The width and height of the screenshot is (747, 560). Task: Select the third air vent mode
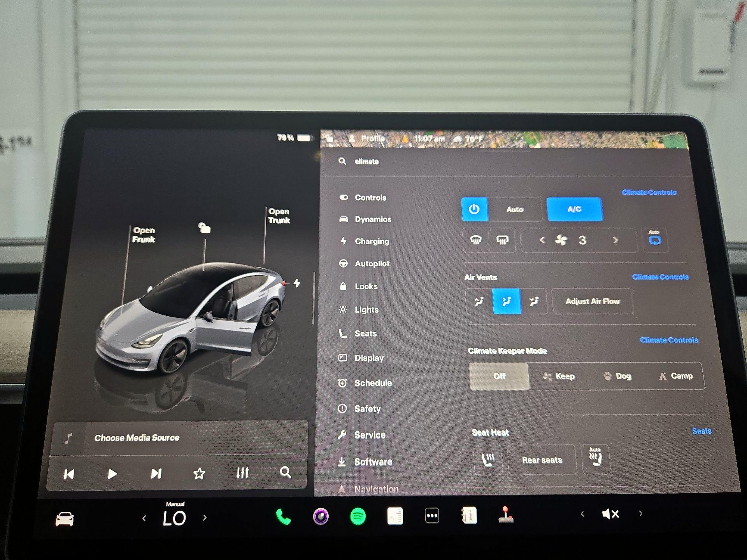(534, 301)
